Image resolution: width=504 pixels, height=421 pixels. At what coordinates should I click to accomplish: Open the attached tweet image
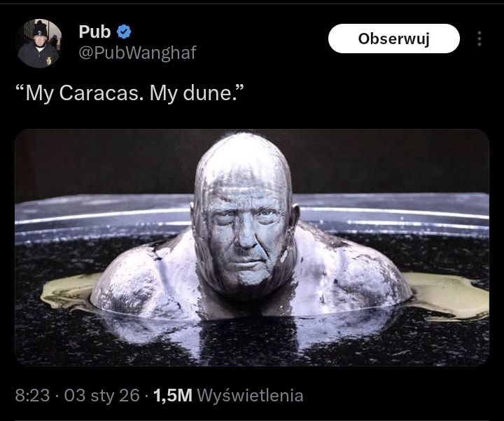click(x=252, y=247)
